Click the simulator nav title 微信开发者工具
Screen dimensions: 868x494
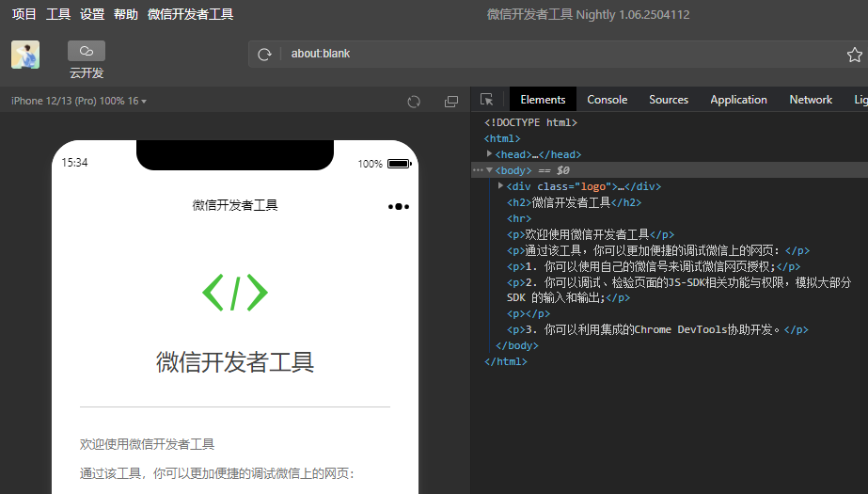click(235, 205)
